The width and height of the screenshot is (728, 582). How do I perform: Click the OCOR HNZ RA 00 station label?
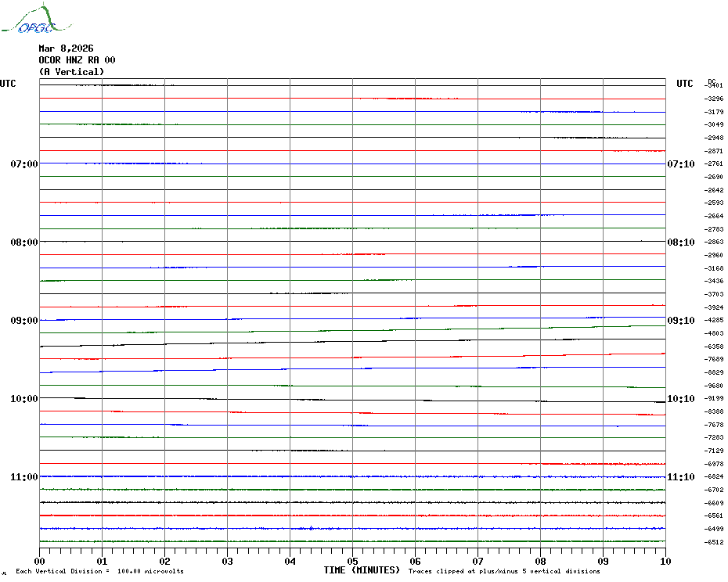tap(77, 60)
